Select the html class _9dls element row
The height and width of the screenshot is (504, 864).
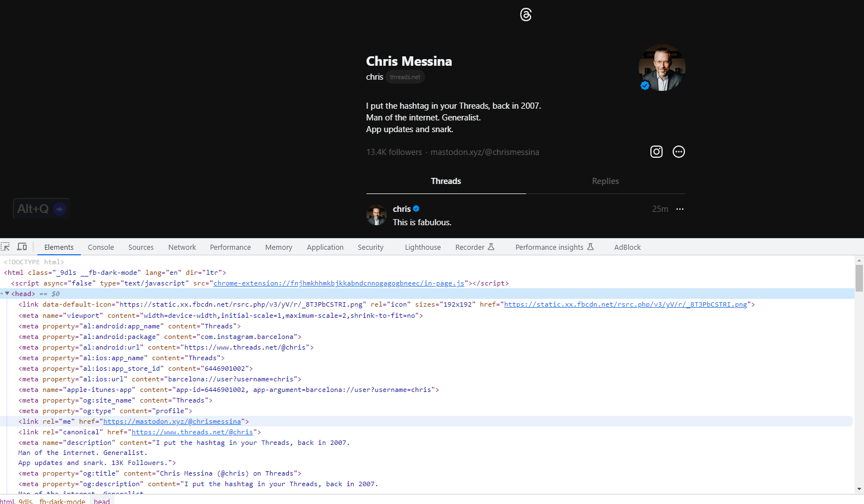427,273
